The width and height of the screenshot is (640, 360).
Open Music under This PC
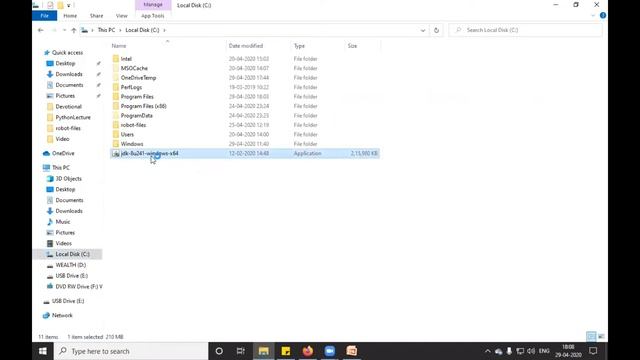click(x=62, y=222)
